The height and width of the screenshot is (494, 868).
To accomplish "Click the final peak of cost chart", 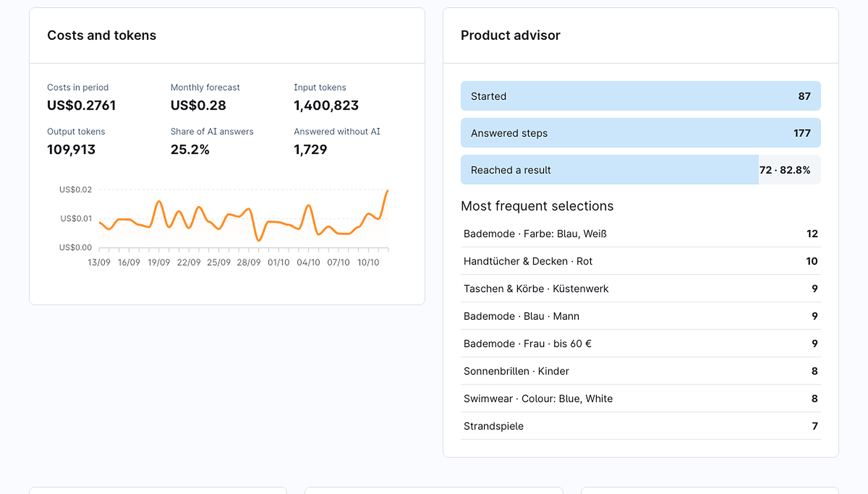I will 387,191.
